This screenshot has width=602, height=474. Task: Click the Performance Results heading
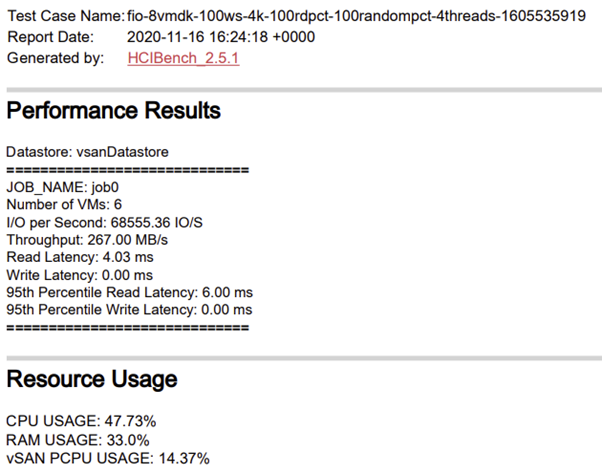pos(113,109)
